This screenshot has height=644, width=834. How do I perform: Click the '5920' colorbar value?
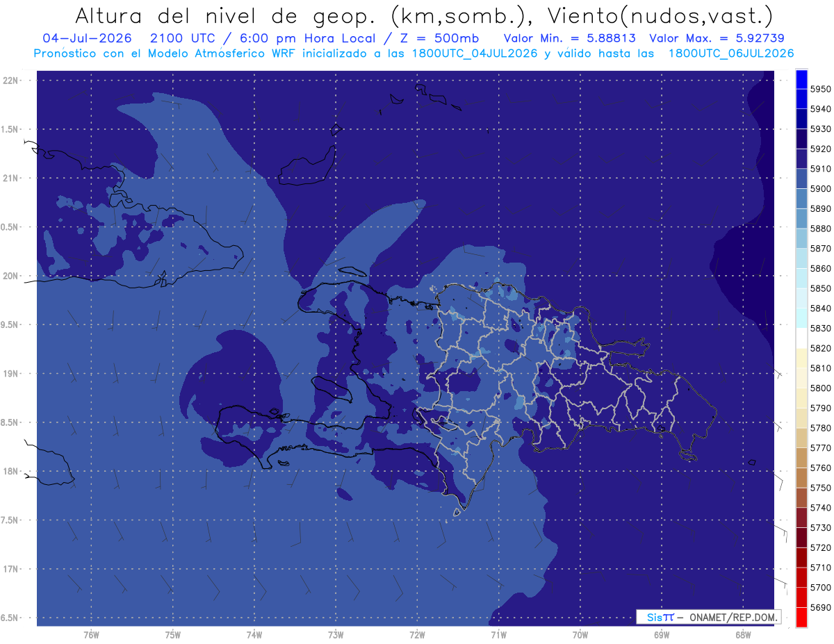[820, 149]
